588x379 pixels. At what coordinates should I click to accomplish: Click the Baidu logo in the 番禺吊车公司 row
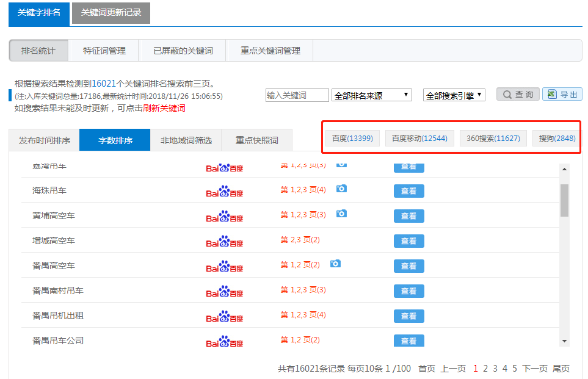[224, 342]
